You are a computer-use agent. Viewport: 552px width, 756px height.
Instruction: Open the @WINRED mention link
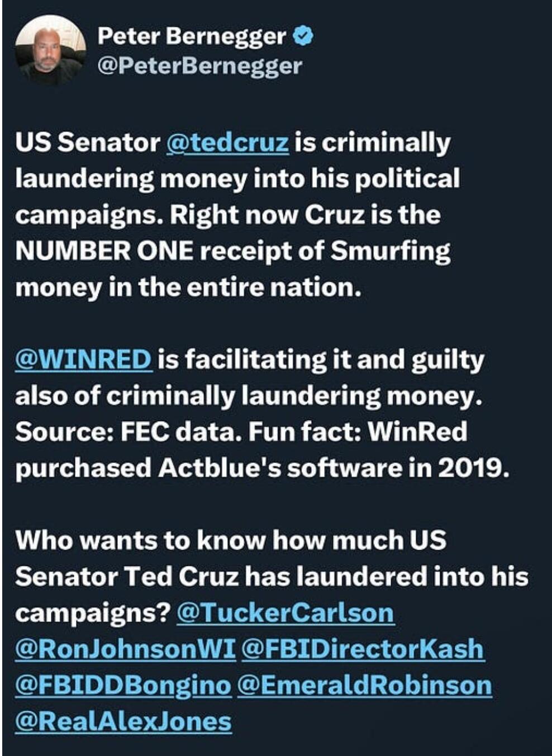click(x=83, y=360)
